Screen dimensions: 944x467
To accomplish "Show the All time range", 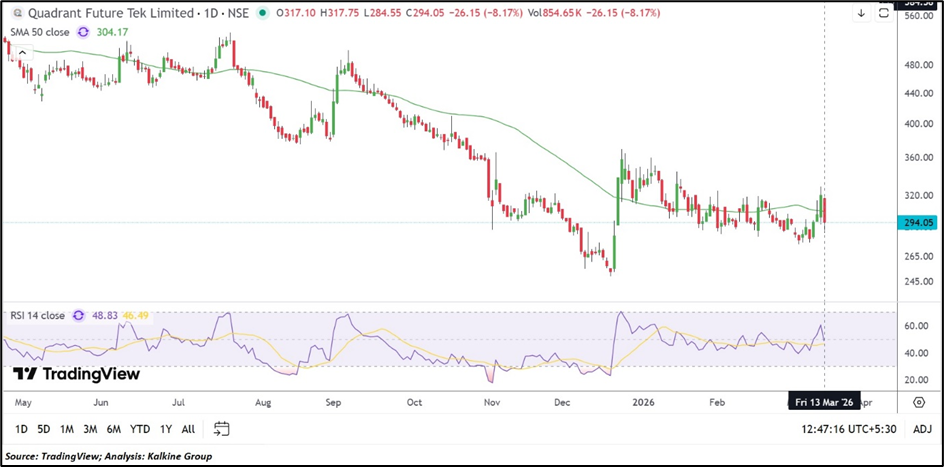I will click(x=188, y=429).
